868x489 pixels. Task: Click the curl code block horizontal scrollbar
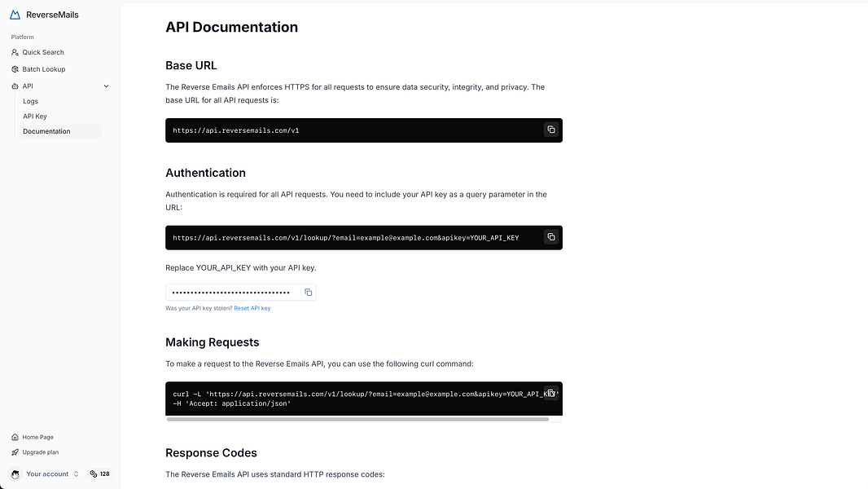point(357,419)
